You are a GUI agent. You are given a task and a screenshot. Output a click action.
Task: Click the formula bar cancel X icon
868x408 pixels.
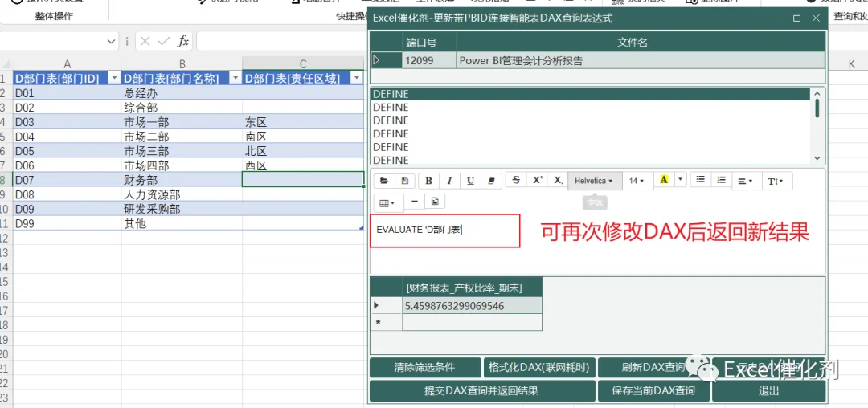145,41
